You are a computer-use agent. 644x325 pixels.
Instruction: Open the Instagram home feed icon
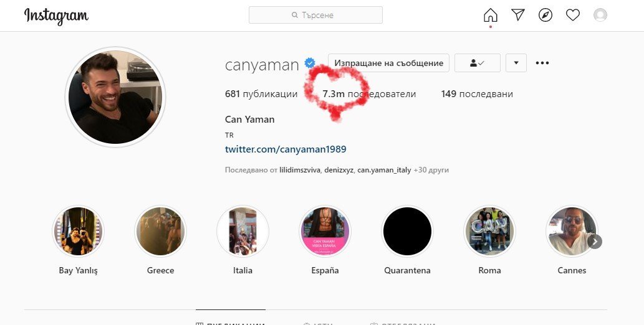tap(491, 15)
